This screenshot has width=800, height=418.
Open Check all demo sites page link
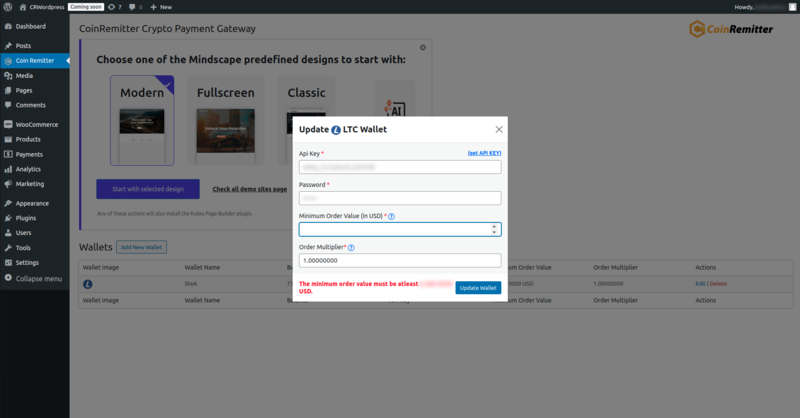click(249, 189)
